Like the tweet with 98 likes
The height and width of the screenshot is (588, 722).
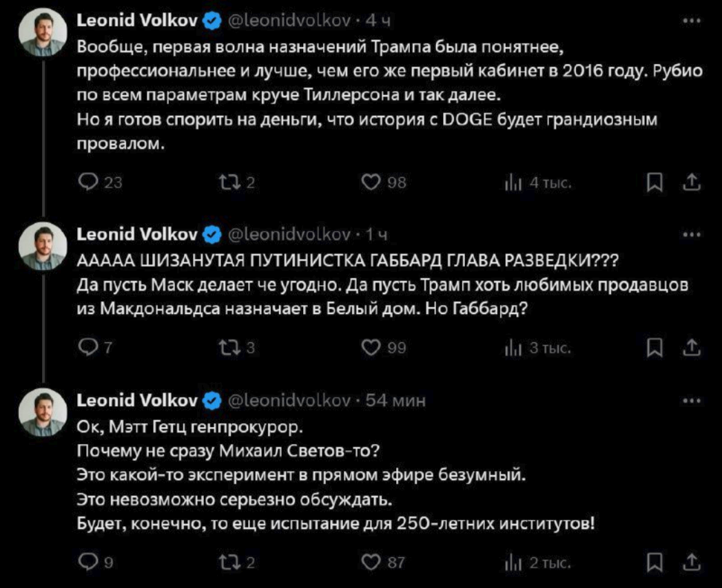pos(371,182)
